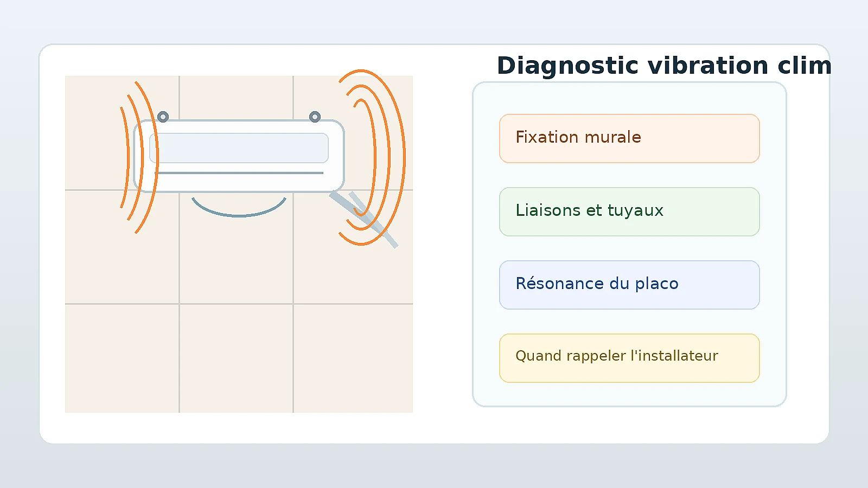Select the bottom-left wall tile
The height and width of the screenshot is (488, 868).
pyautogui.click(x=122, y=358)
